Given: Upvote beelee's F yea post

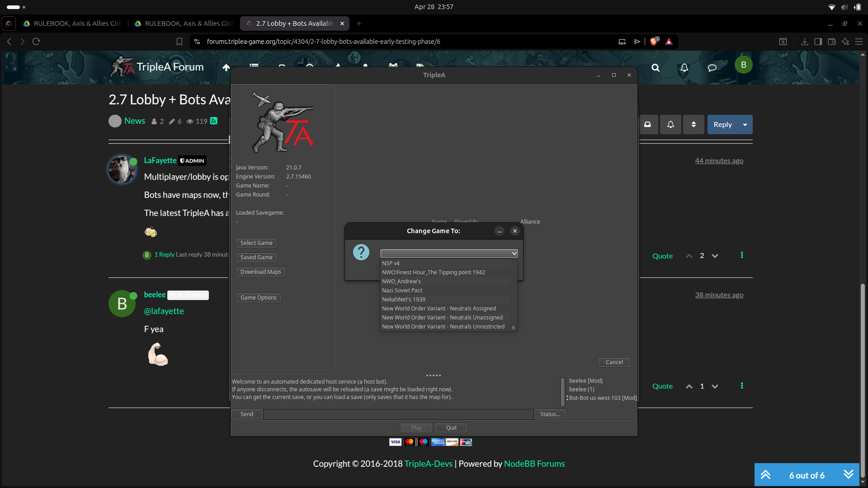Looking at the screenshot, I should click(x=689, y=386).
